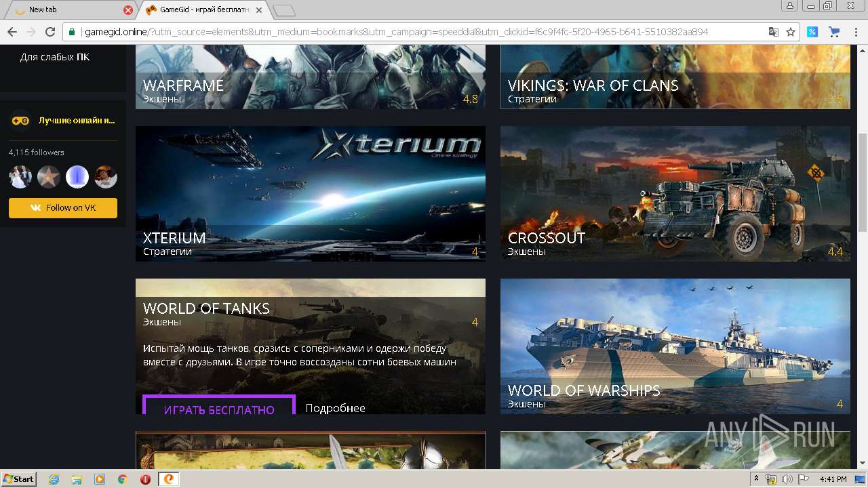Open the Windows Start menu
Screen dimensions: 868x488
[x=18, y=479]
